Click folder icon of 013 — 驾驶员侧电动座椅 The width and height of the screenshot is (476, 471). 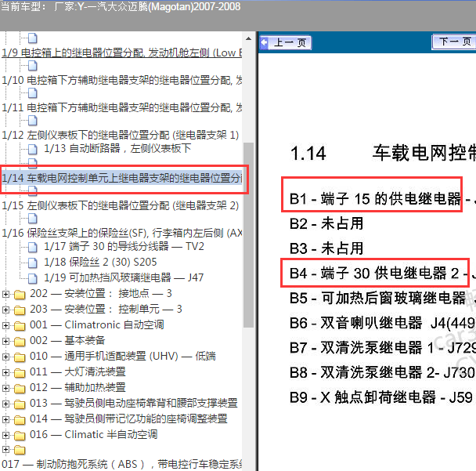20,404
